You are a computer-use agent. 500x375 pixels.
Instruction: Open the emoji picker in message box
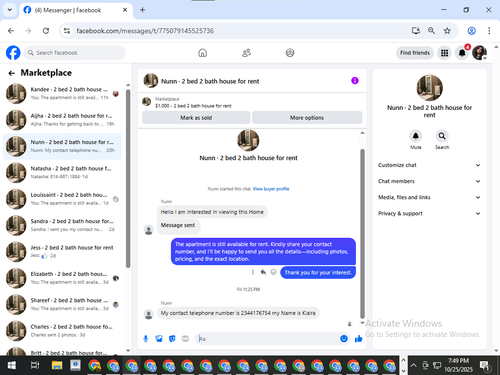tap(344, 339)
